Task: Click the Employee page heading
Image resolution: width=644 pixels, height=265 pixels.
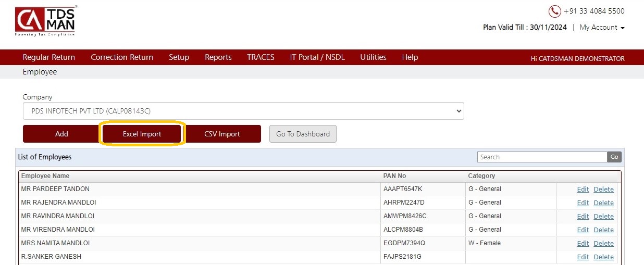Action: 40,72
